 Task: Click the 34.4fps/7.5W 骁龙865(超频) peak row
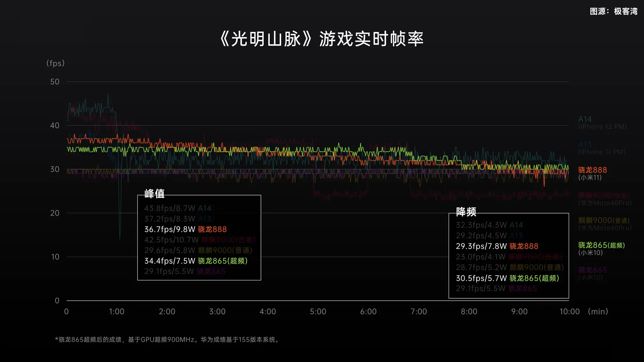click(x=196, y=261)
